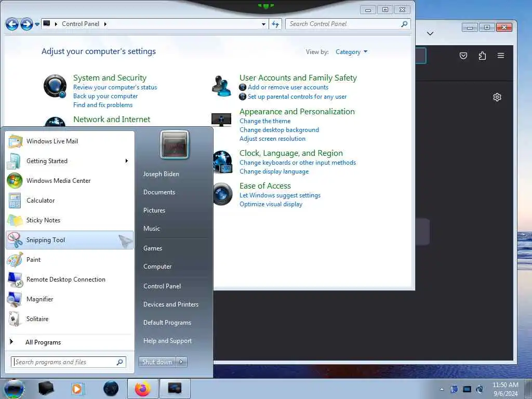Launch Getting Started program

coord(70,161)
